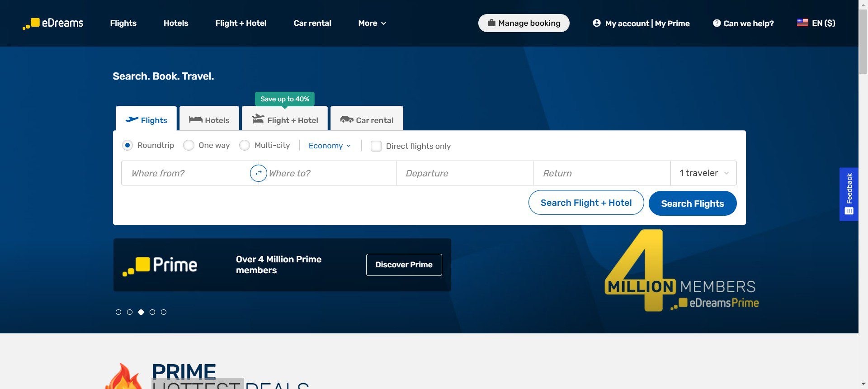The height and width of the screenshot is (389, 868).
Task: Open the Feedback side tab icon
Action: [x=849, y=194]
